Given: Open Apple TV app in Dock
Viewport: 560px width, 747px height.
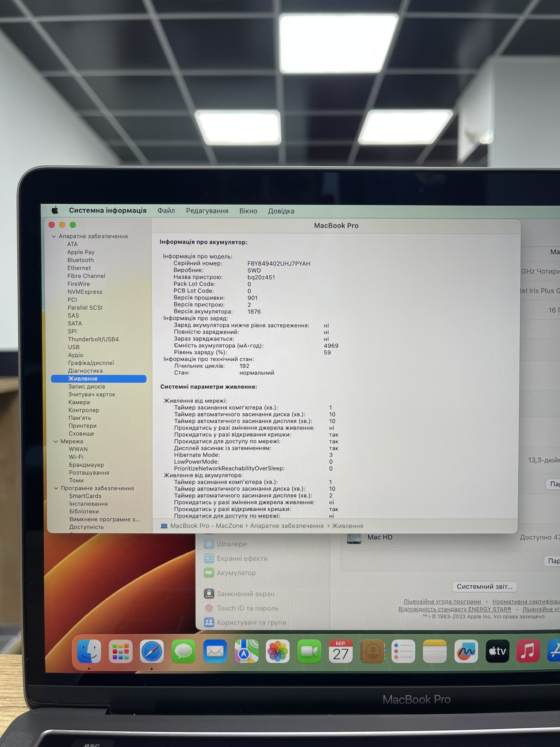Looking at the screenshot, I should click(498, 651).
